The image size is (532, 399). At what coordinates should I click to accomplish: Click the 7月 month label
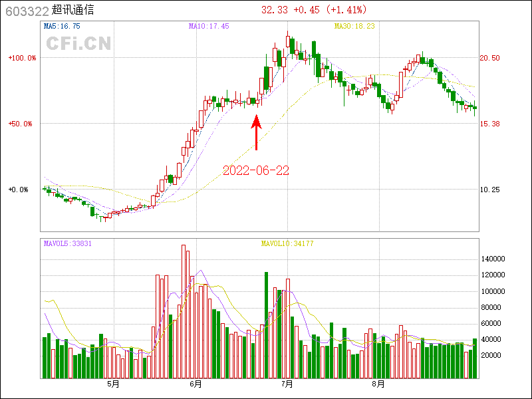(x=287, y=384)
